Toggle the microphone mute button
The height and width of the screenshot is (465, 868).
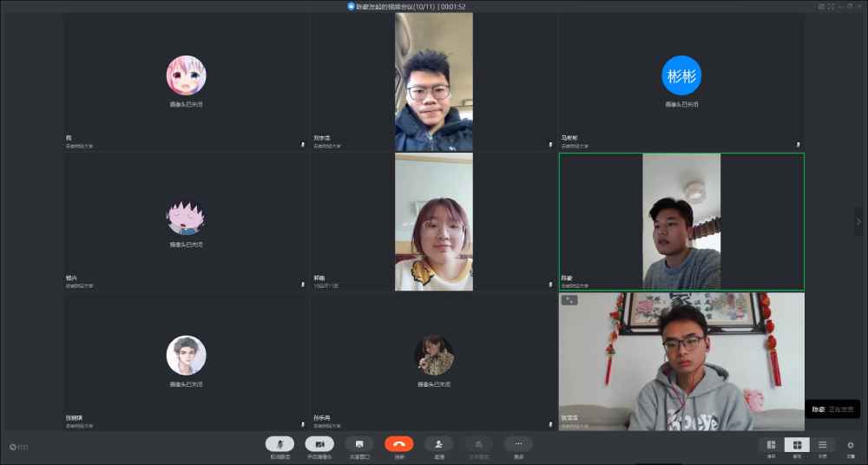[x=279, y=444]
